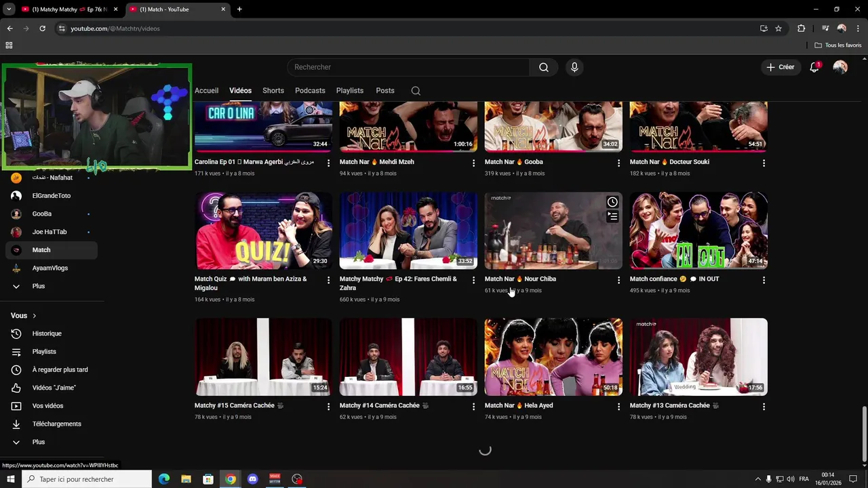Image resolution: width=868 pixels, height=488 pixels.
Task: Open the notifications bell
Action: [x=814, y=67]
